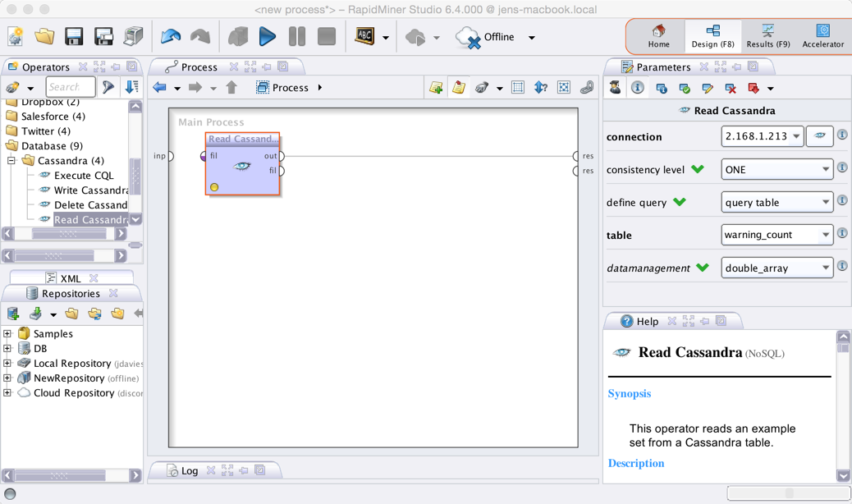The width and height of the screenshot is (852, 504).
Task: Click the add note icon in Process toolbar
Action: 459,88
